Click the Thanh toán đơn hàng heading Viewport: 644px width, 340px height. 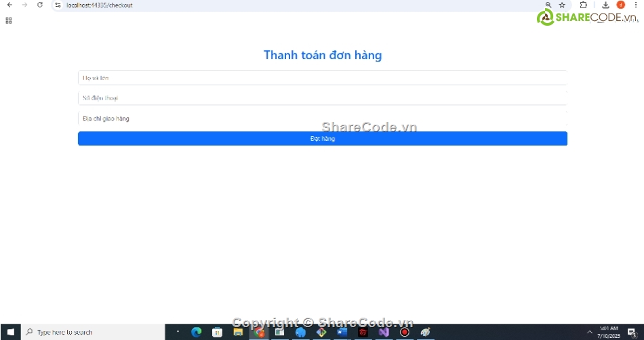coord(323,55)
